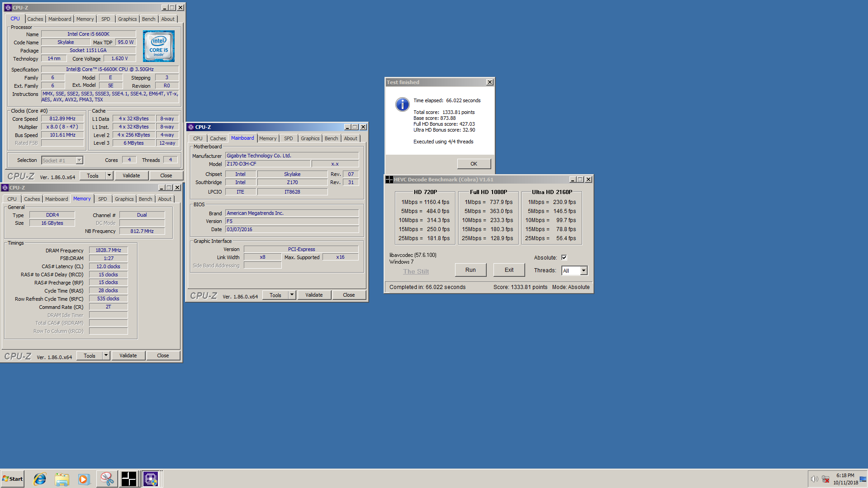The width and height of the screenshot is (868, 488).
Task: Switch to the Snipping Tool taskbar button
Action: (x=107, y=479)
